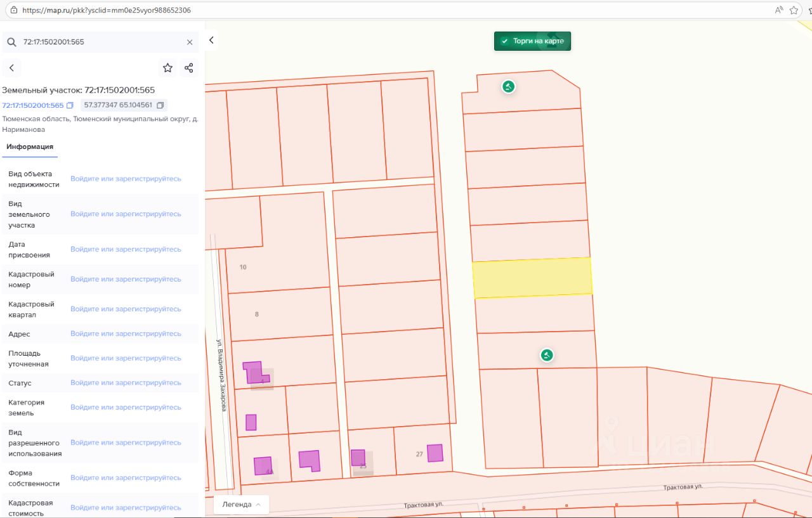The height and width of the screenshot is (518, 812).
Task: Click the browser address bar URL
Action: [107, 10]
